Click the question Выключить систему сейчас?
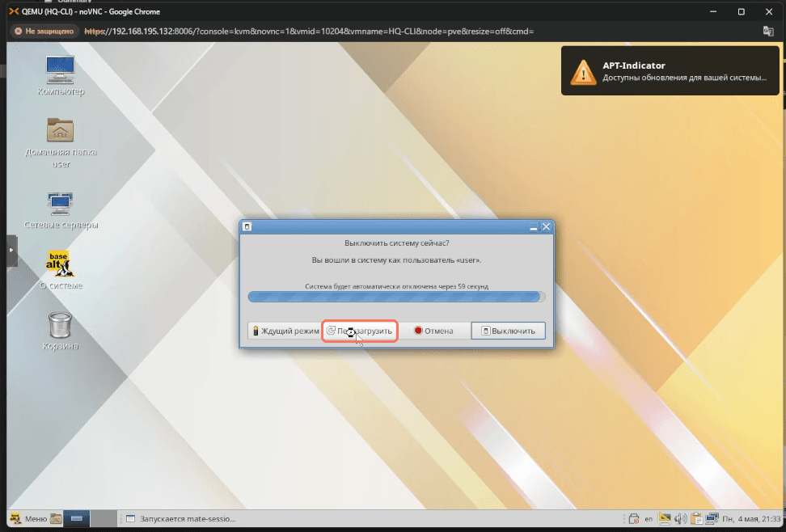The height and width of the screenshot is (532, 786). (x=396, y=243)
